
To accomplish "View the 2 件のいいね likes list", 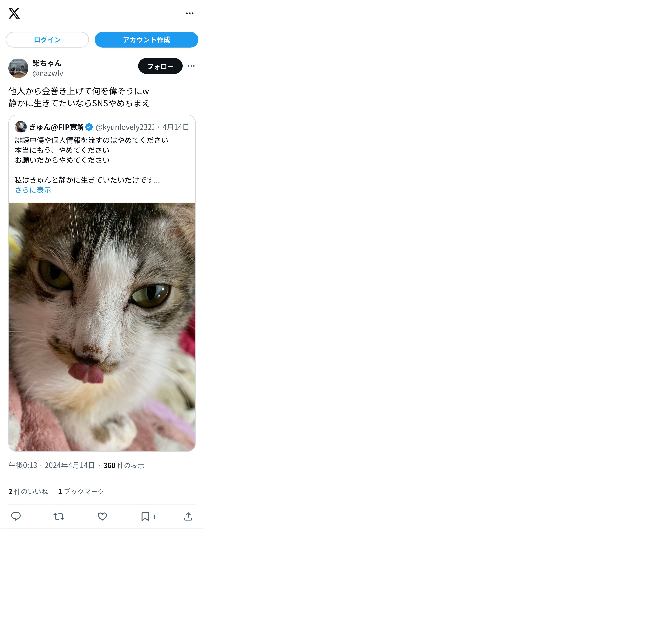I will 28,491.
